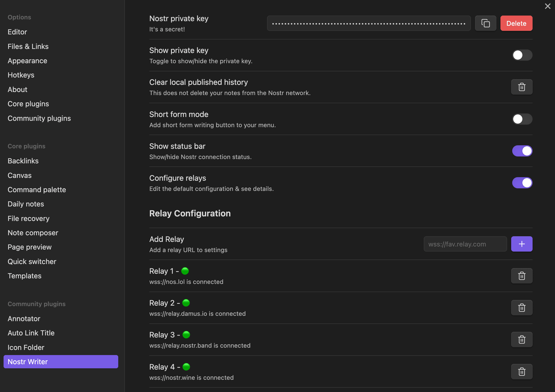The height and width of the screenshot is (392, 555).
Task: Enable the Short form mode toggle
Action: pyautogui.click(x=522, y=119)
